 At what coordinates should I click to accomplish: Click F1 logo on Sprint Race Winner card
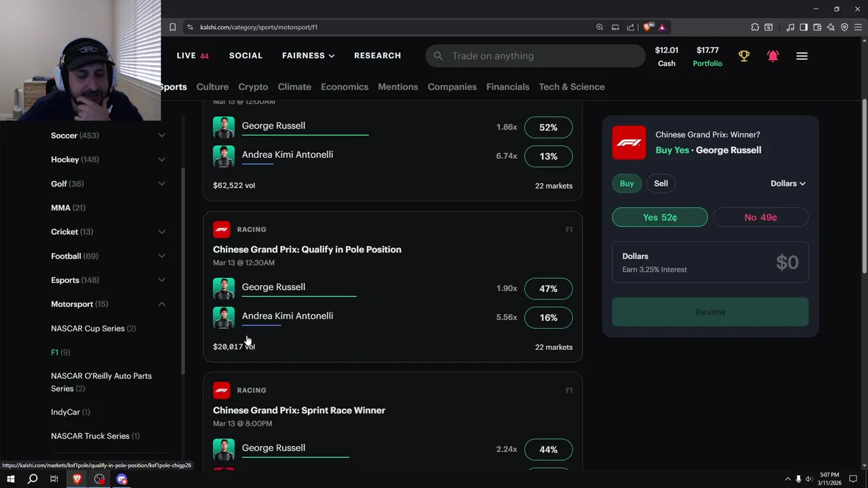tap(221, 390)
